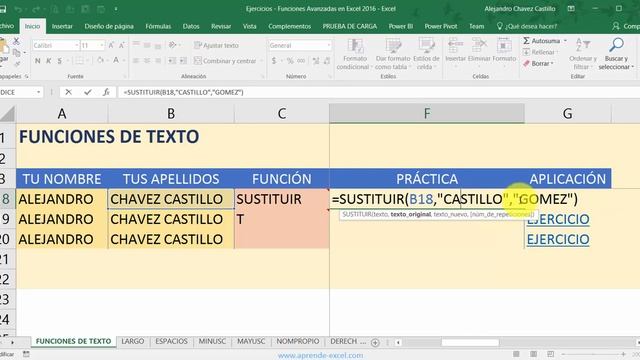Center cell text horizontally
640x360 pixels.
(147, 61)
